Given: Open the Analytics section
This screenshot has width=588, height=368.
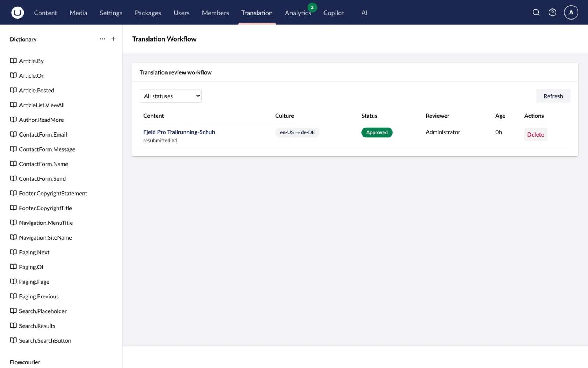Looking at the screenshot, I should tap(298, 13).
